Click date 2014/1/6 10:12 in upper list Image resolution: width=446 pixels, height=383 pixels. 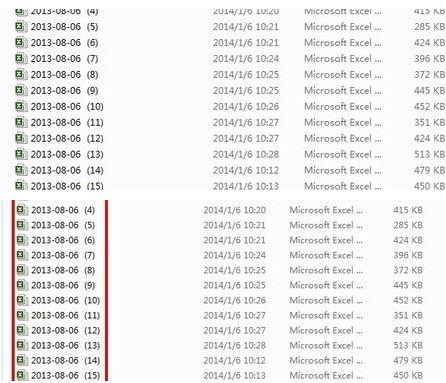246,171
